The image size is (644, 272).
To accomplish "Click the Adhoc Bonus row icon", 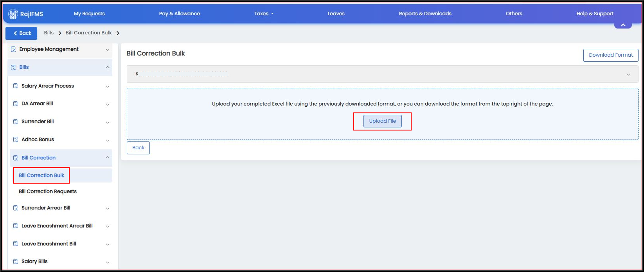I will (x=16, y=140).
